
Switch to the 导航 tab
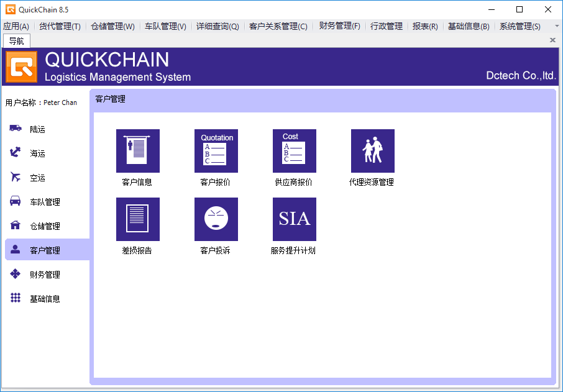coord(17,40)
